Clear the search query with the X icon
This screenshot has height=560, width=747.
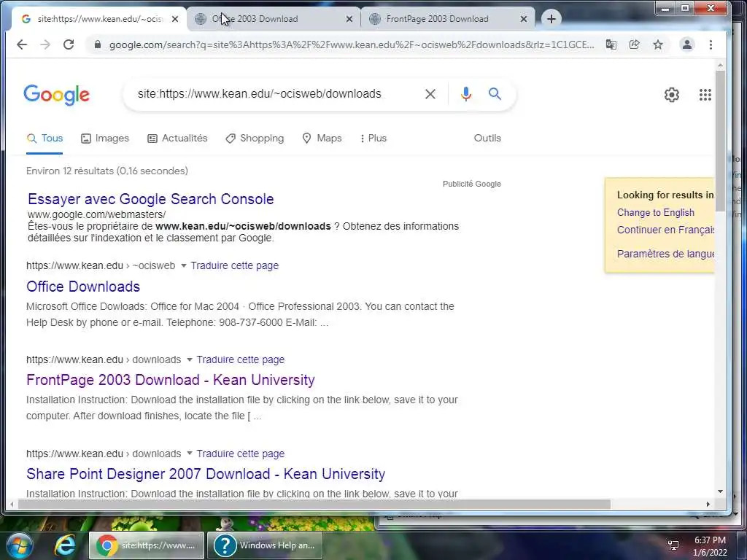430,94
